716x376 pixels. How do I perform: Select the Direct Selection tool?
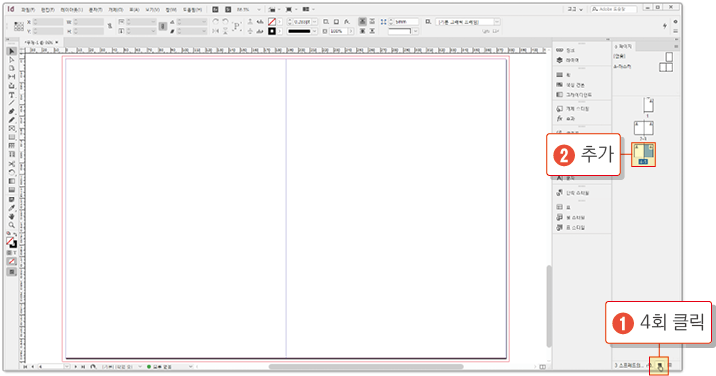tap(12, 60)
